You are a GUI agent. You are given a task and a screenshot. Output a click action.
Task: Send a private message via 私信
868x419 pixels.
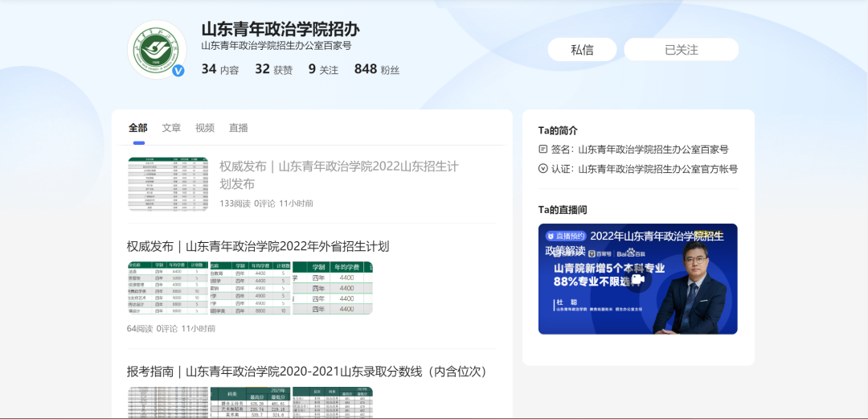click(x=583, y=50)
